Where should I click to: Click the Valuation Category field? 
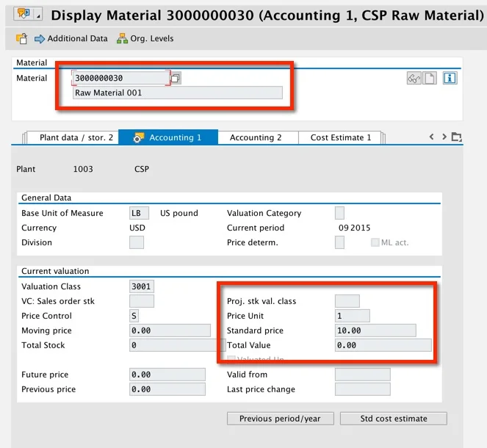pos(339,213)
